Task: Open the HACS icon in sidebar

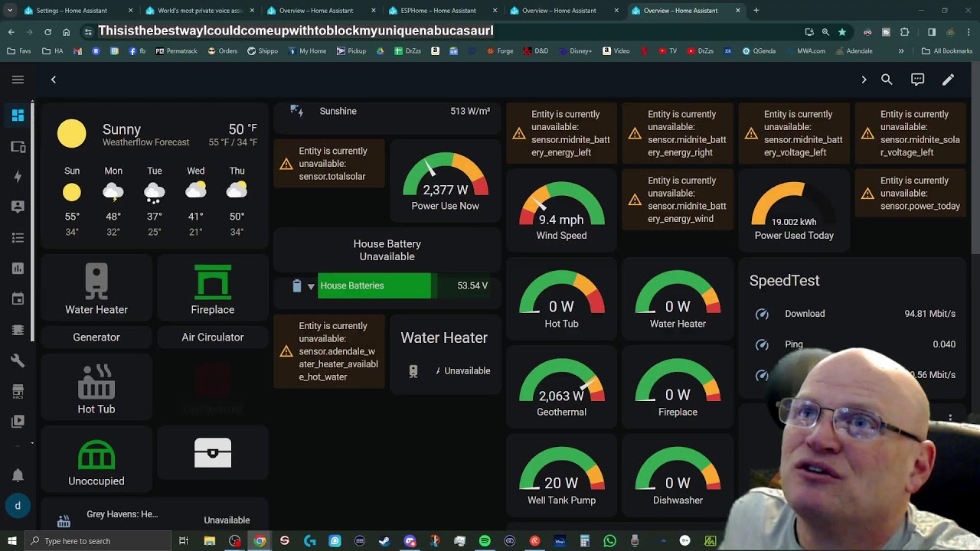Action: 18,391
